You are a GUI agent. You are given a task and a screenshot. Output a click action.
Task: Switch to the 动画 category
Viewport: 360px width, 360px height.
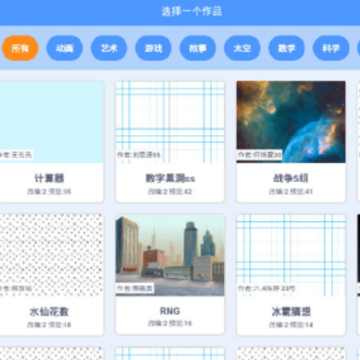point(64,48)
